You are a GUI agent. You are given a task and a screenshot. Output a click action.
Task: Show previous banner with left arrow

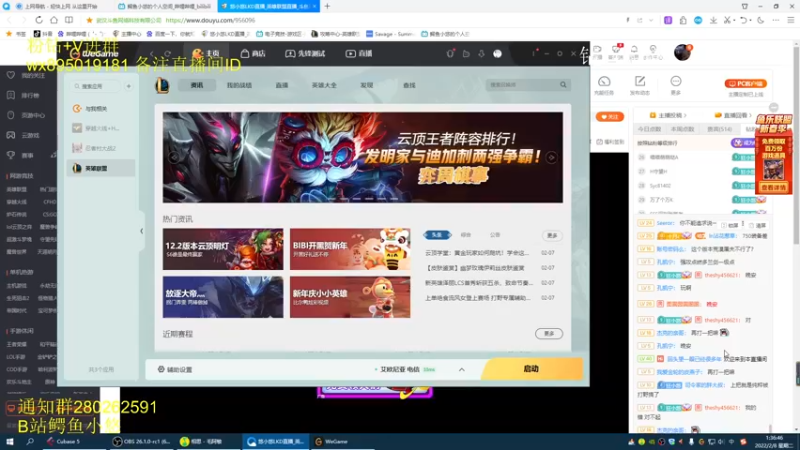tap(173, 158)
